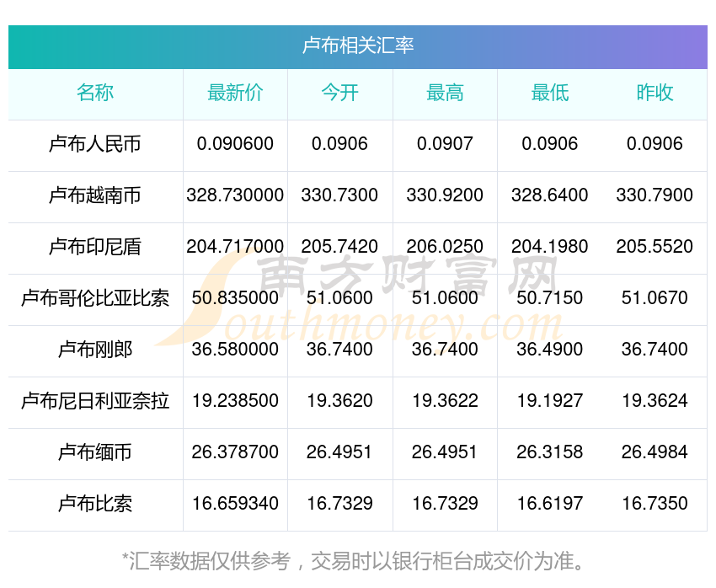Click the 卢布比索 row name
This screenshot has height=588, width=716.
(95, 504)
